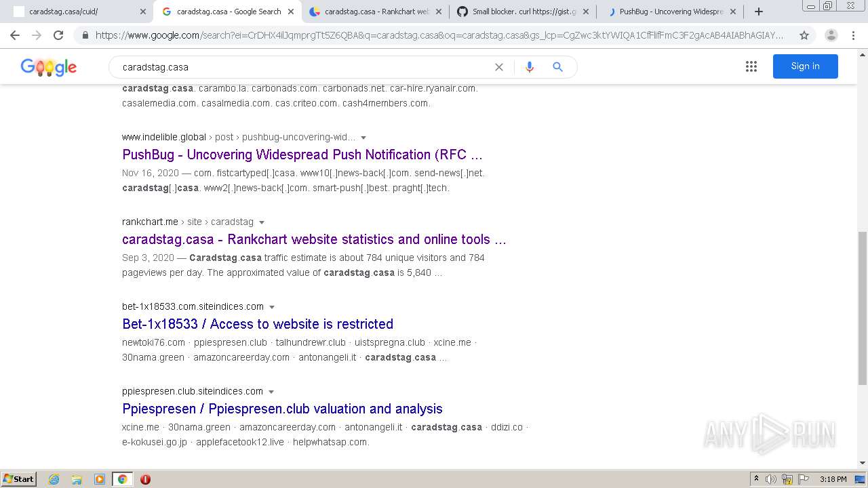The width and height of the screenshot is (868, 488).
Task: Click the Sign in button
Action: (805, 66)
